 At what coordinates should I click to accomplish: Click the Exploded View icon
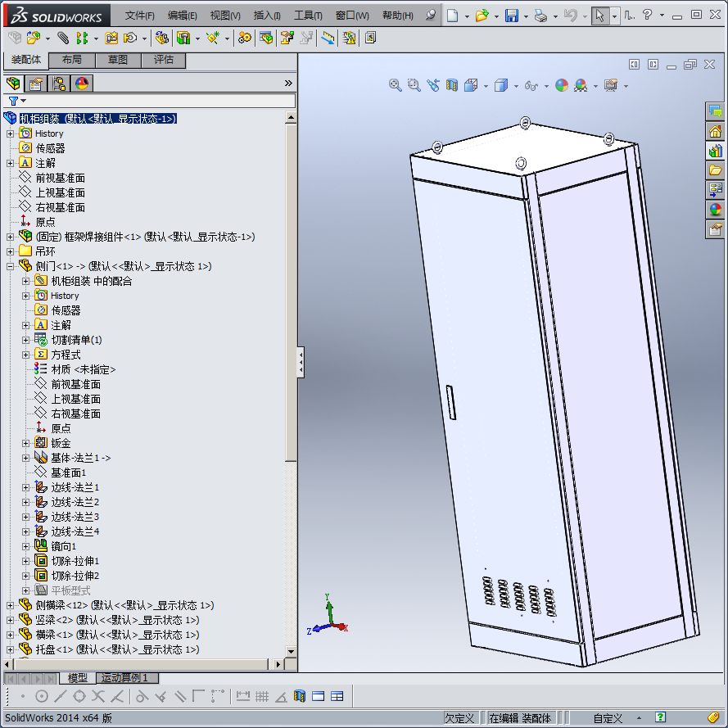tap(287, 38)
